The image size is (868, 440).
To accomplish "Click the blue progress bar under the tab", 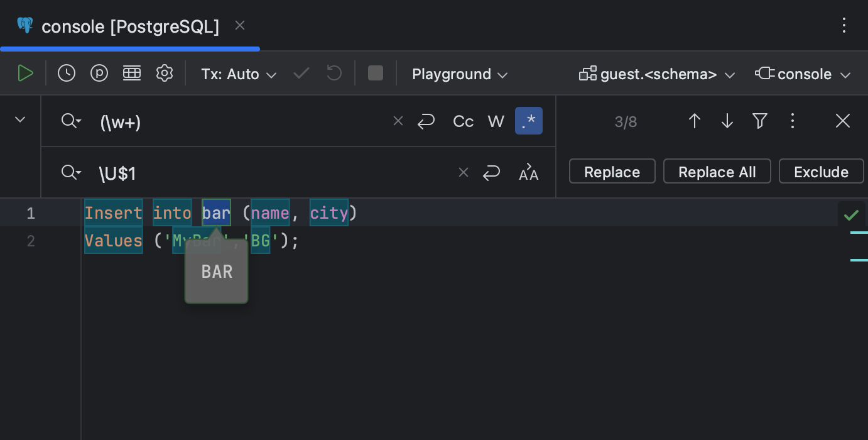I will (x=130, y=48).
